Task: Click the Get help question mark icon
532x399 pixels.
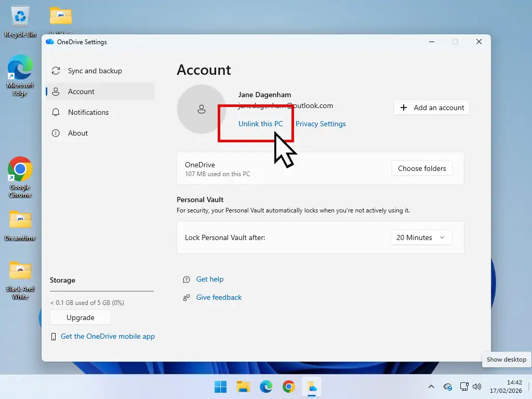Action: point(187,279)
